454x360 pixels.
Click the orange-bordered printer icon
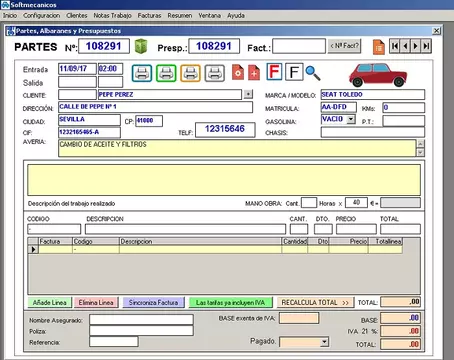(190, 73)
